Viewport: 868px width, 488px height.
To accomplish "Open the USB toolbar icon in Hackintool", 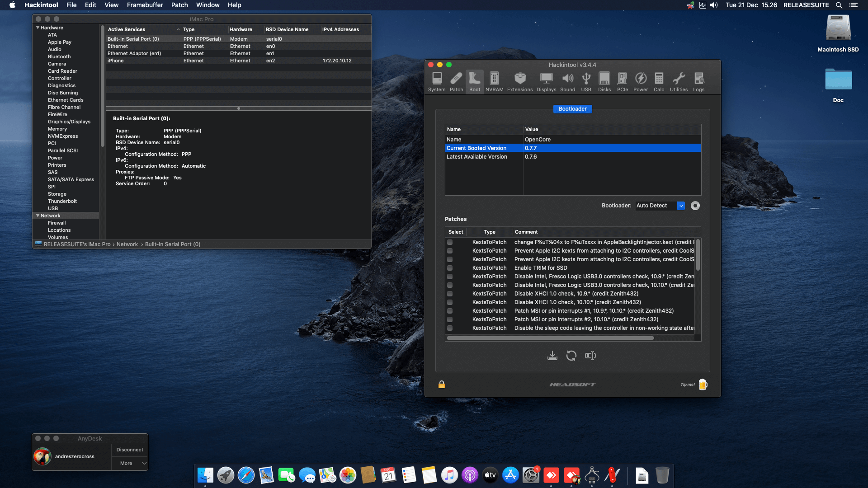I will click(x=586, y=82).
